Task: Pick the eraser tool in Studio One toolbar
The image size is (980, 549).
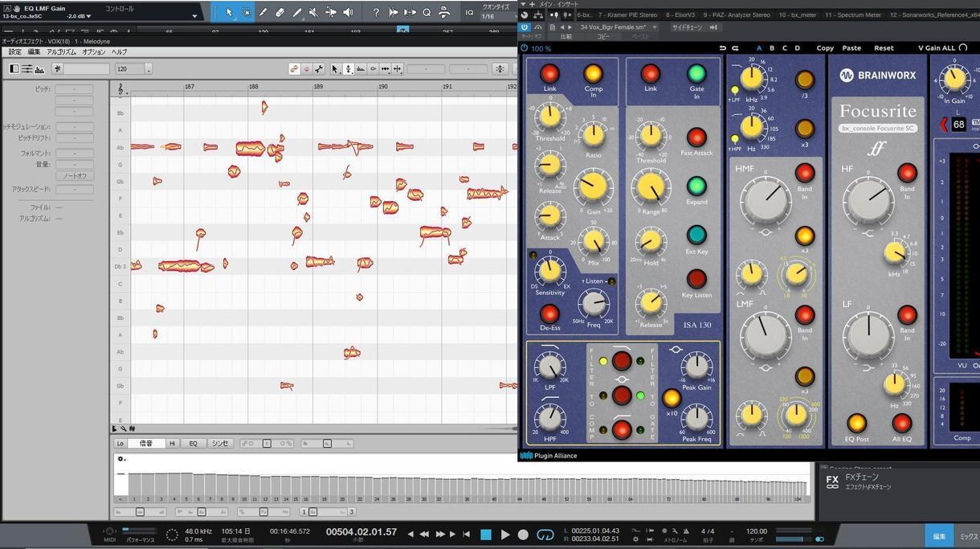Action: point(280,12)
